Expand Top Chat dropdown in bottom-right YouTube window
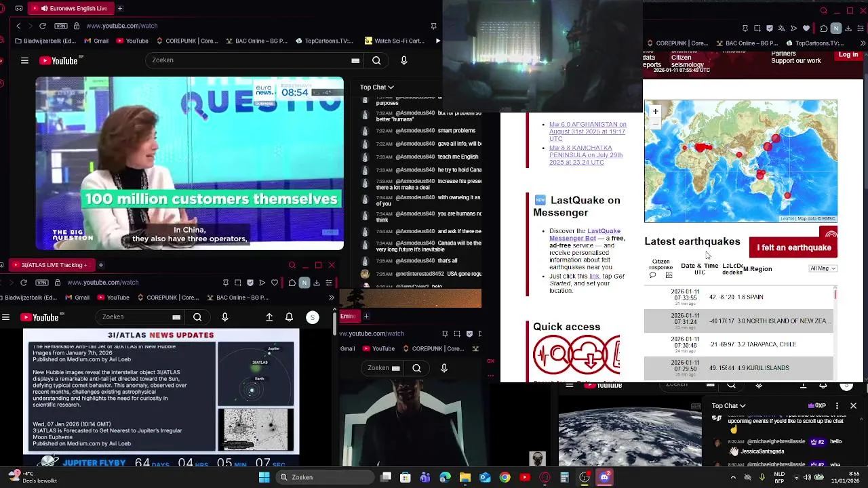This screenshot has width=868, height=488. 729,406
